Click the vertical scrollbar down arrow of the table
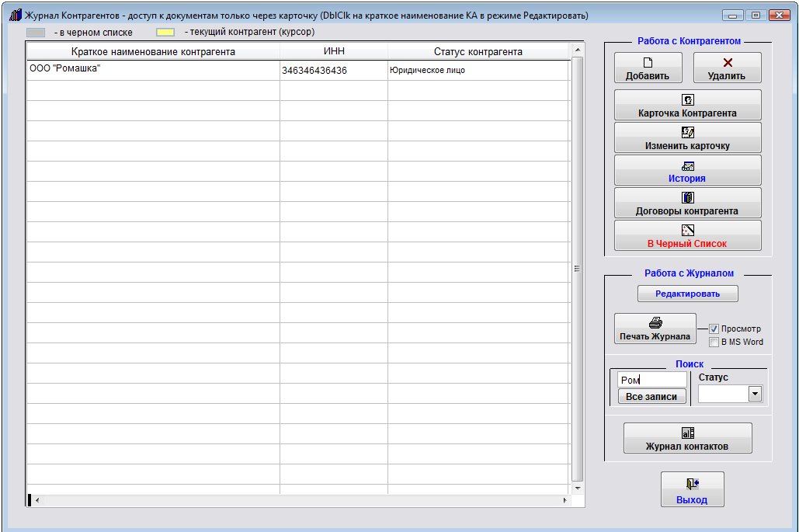 click(x=578, y=489)
